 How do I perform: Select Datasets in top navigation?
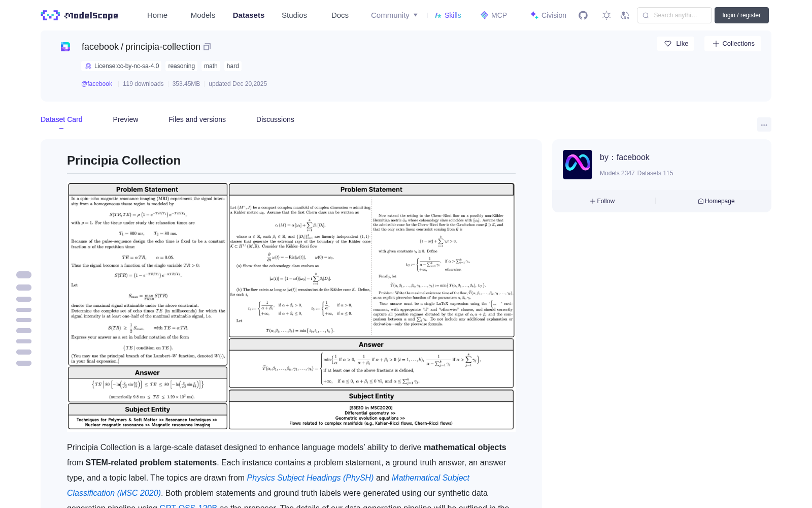coord(249,15)
